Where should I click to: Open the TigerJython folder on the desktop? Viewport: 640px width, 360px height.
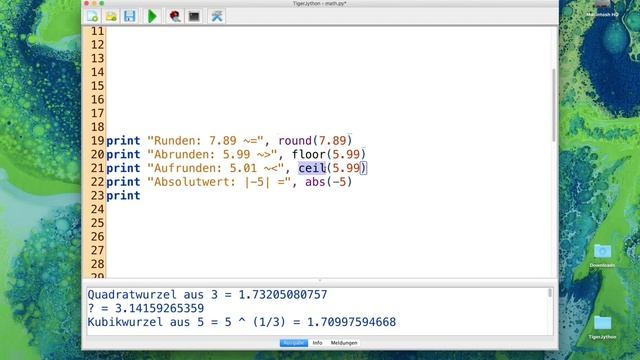(x=602, y=327)
